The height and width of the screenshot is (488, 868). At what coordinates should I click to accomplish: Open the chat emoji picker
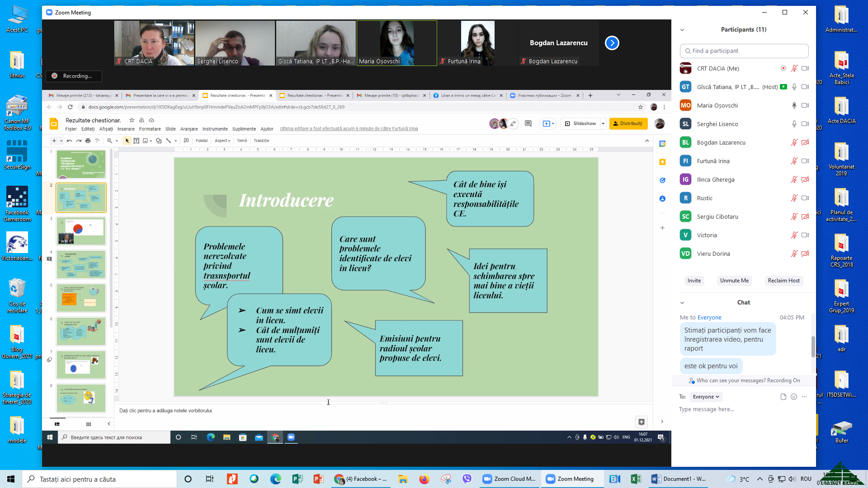pos(794,397)
